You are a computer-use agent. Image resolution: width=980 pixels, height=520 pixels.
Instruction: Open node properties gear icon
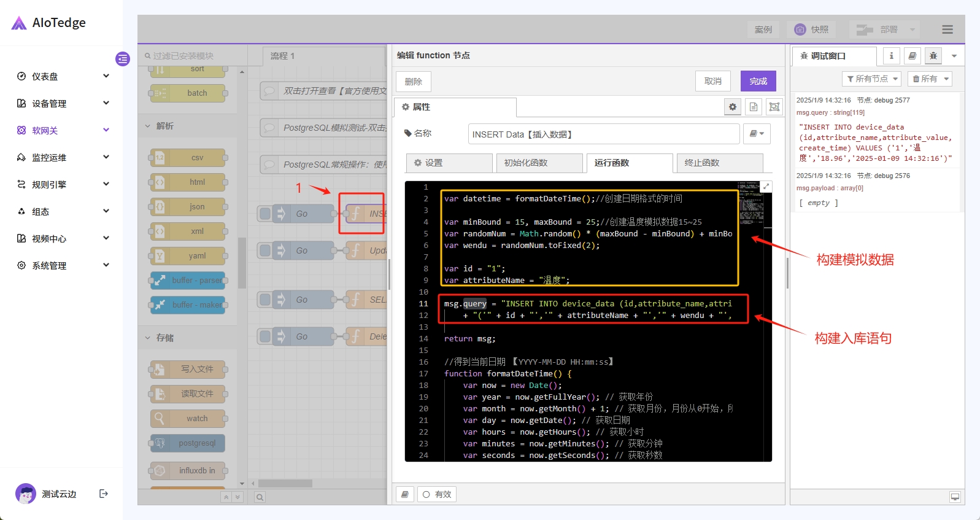point(733,107)
